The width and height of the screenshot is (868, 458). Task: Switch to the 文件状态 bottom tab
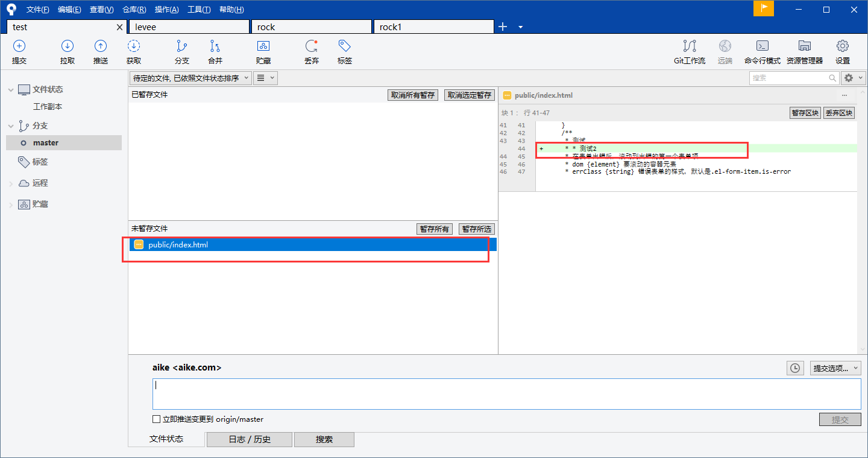tap(166, 439)
